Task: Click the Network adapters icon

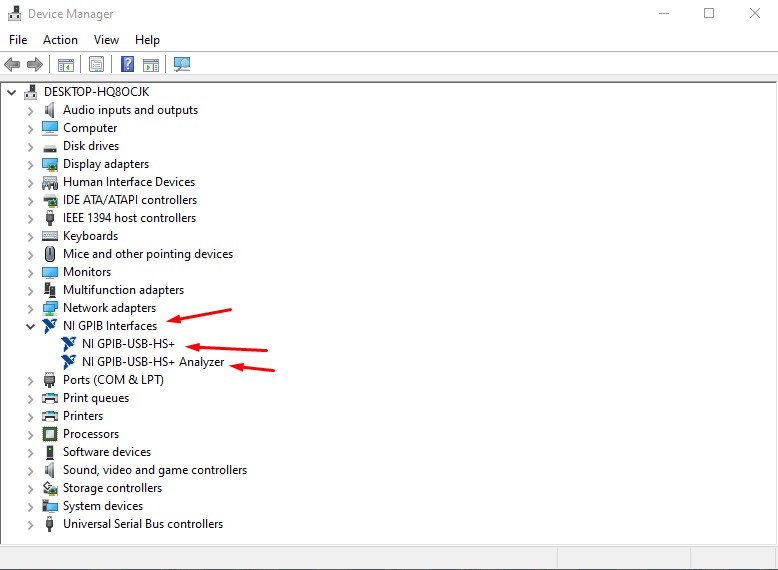Action: (x=50, y=308)
